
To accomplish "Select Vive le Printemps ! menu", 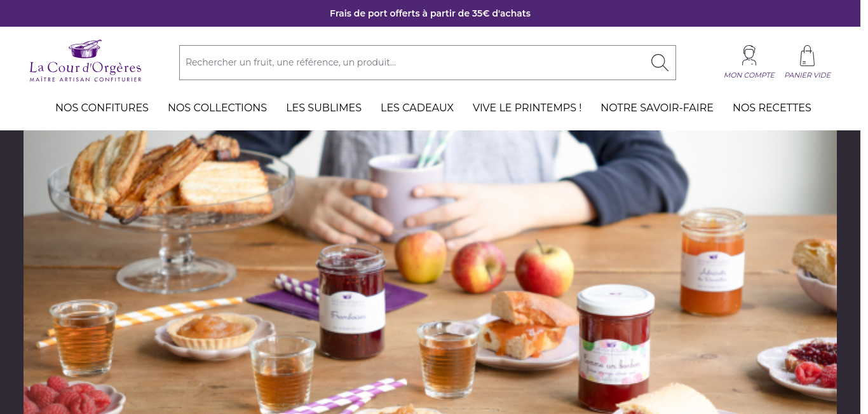I will pyautogui.click(x=527, y=107).
